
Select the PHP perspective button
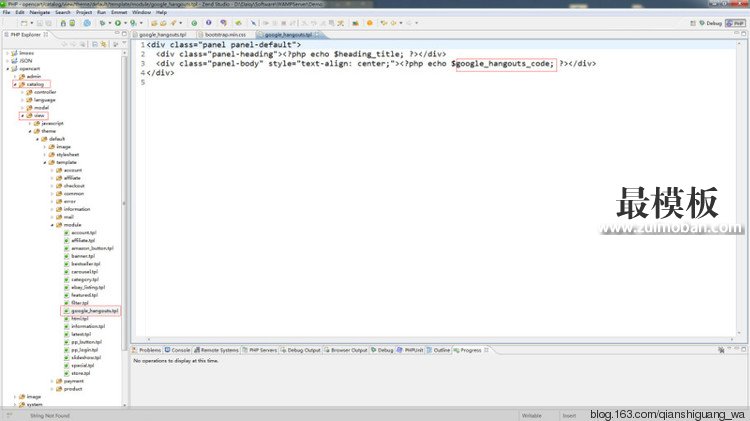(738, 22)
